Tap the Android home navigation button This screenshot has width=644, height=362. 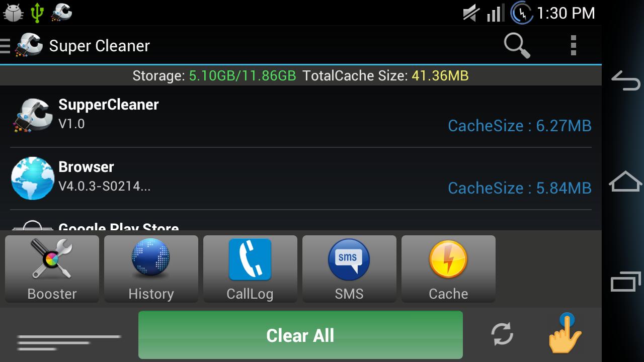pos(626,181)
